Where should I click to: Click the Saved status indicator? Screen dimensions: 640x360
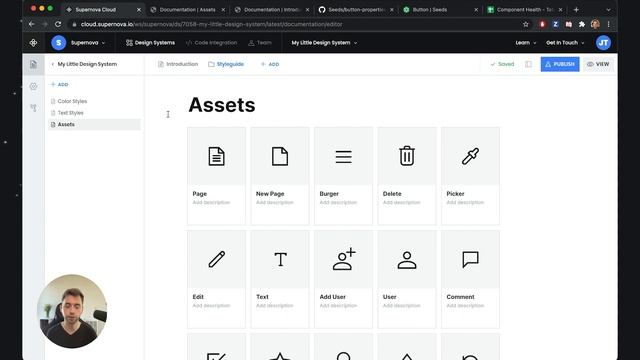coord(502,64)
